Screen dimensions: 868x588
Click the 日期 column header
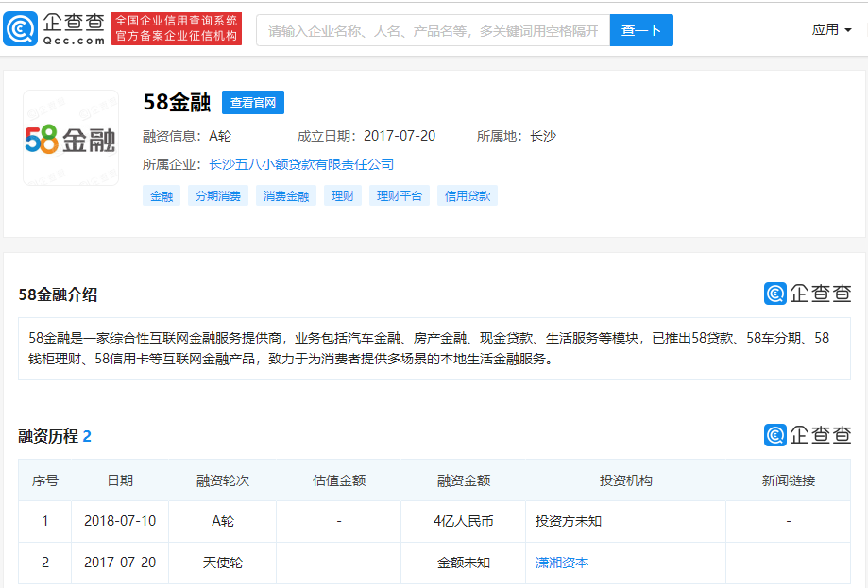(120, 480)
